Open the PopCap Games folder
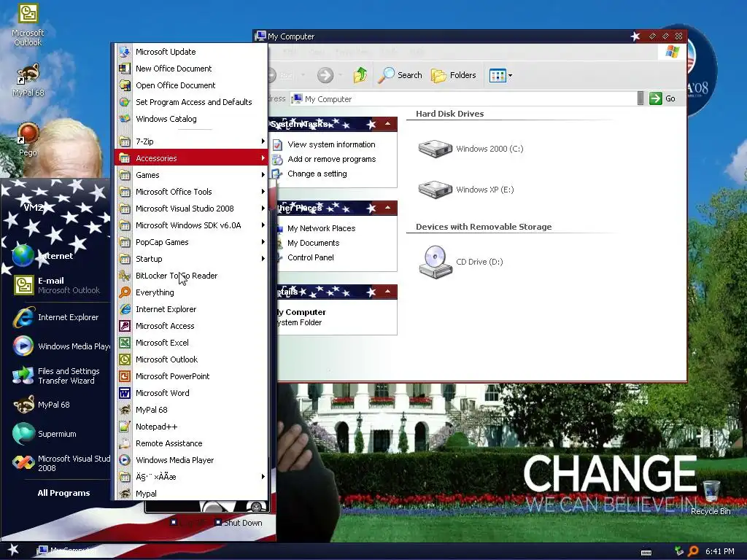The height and width of the screenshot is (560, 747). 190,242
